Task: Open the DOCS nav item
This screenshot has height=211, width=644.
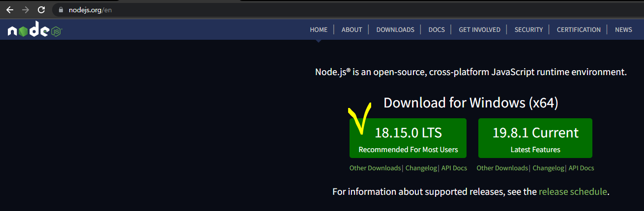Action: (437, 29)
